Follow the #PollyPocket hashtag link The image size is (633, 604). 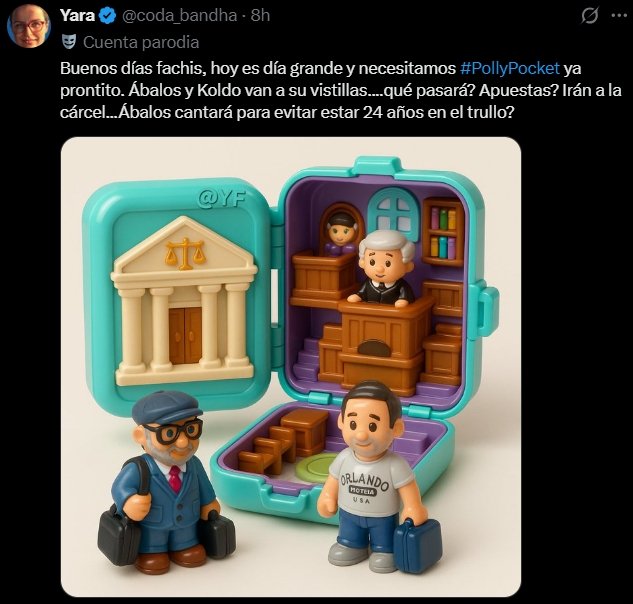510,68
